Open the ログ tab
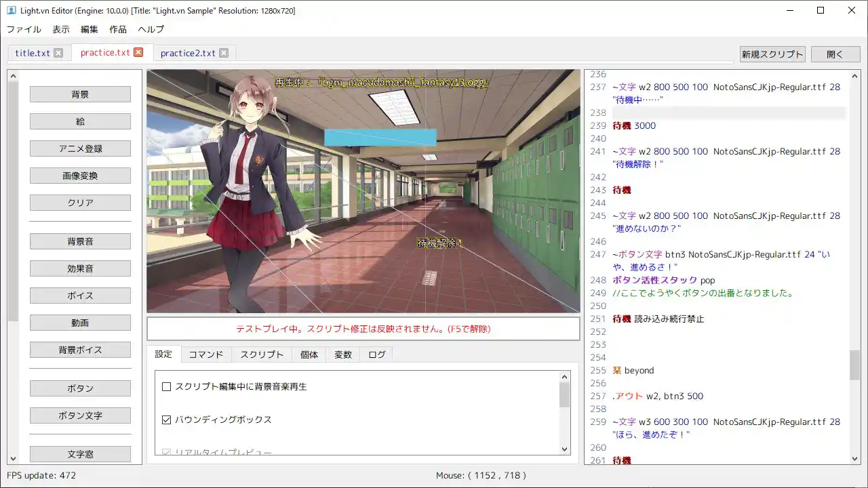The width and height of the screenshot is (868, 488). tap(376, 354)
